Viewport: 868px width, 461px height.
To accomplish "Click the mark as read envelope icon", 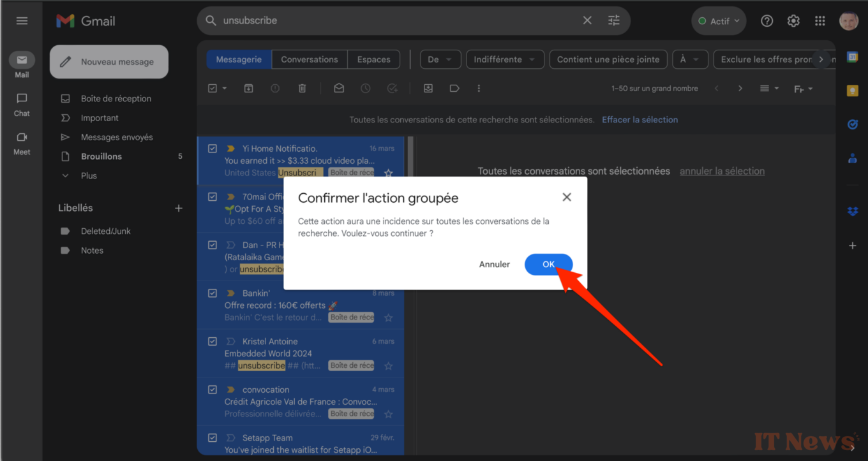I will [x=339, y=89].
